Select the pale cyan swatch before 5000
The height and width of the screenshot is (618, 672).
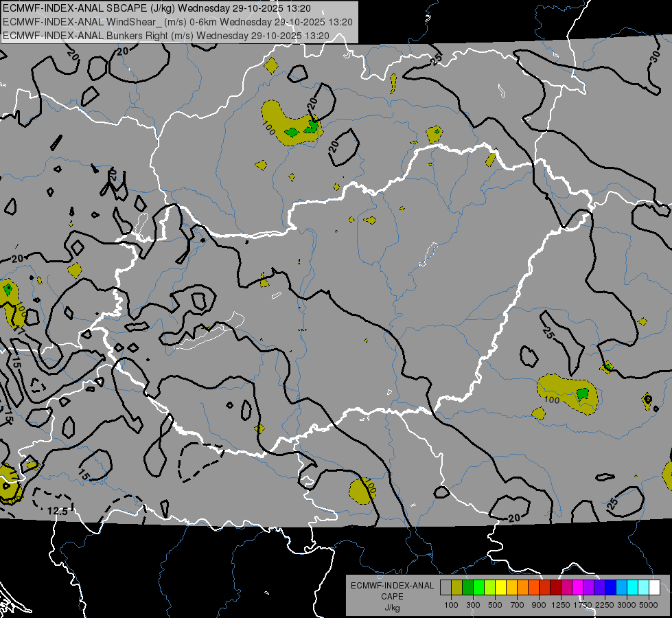coord(644,588)
